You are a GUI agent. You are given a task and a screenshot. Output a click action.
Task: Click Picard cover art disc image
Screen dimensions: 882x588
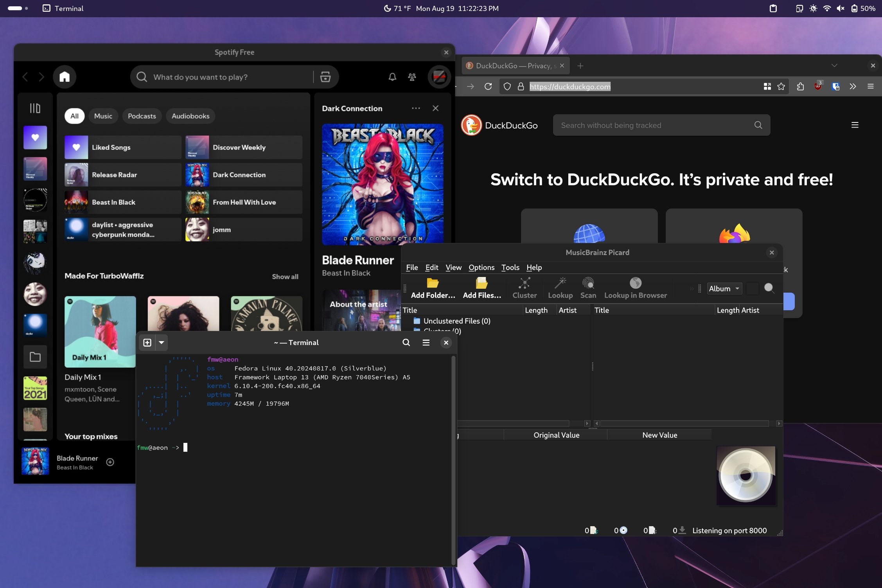[x=745, y=475]
